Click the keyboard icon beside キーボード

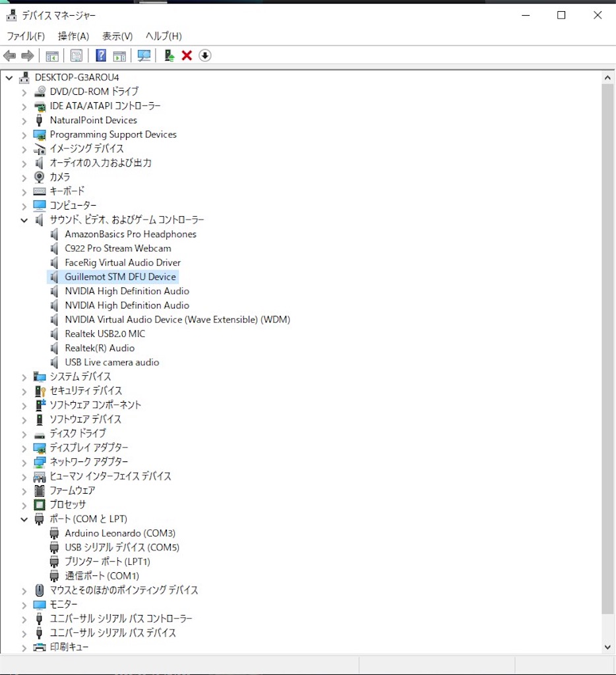click(39, 191)
